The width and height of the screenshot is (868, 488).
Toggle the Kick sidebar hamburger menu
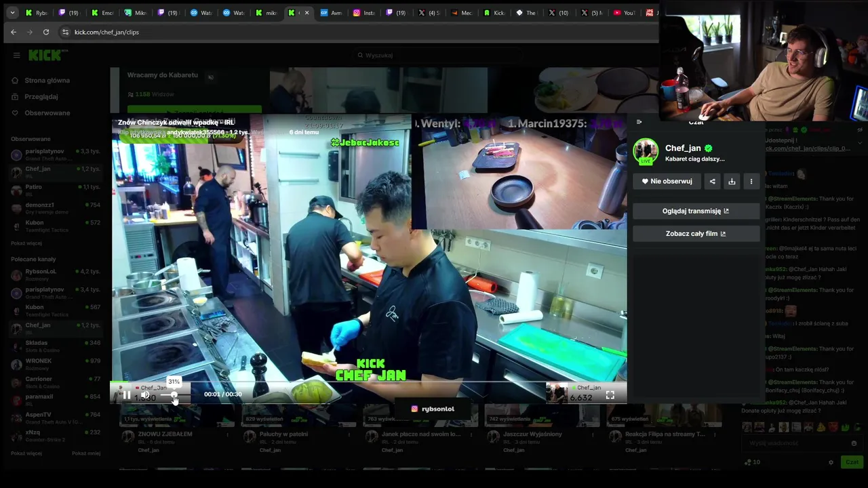[x=16, y=56]
